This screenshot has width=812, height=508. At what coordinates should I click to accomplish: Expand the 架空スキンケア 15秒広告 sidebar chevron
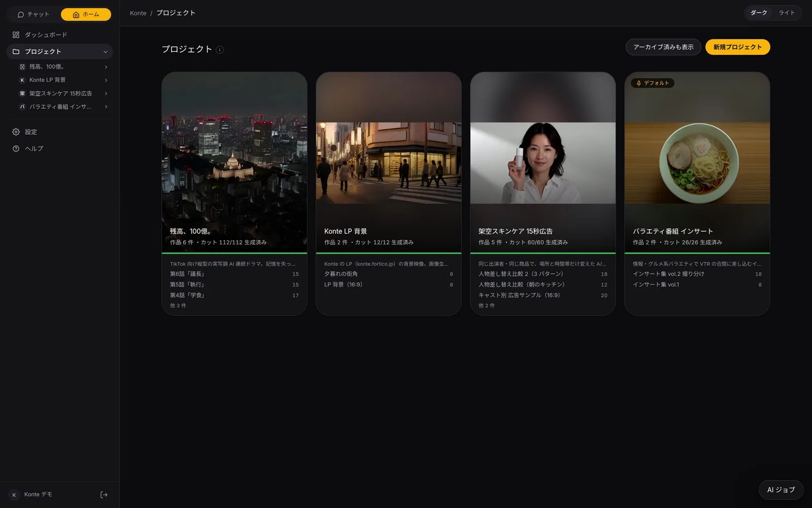[106, 93]
